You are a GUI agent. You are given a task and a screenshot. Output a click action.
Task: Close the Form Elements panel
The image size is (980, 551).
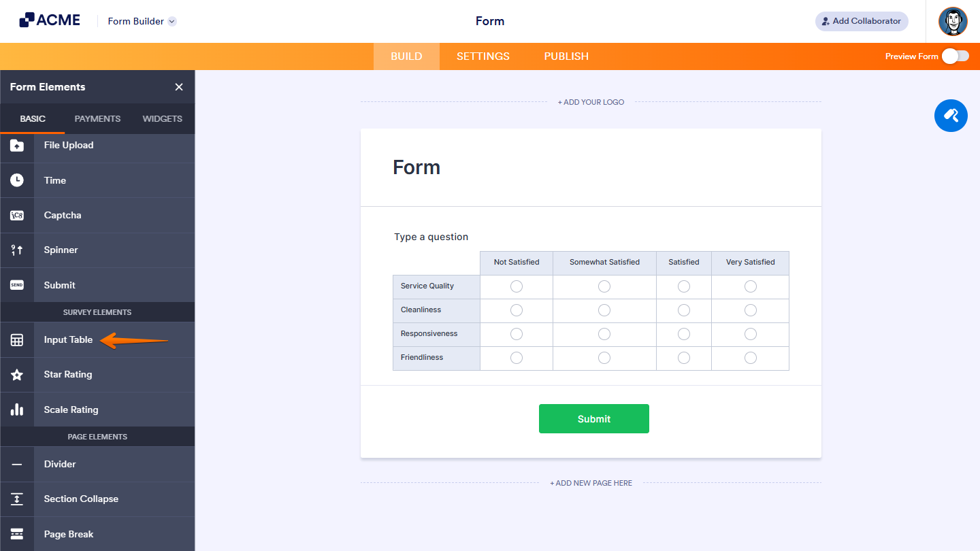tap(179, 86)
